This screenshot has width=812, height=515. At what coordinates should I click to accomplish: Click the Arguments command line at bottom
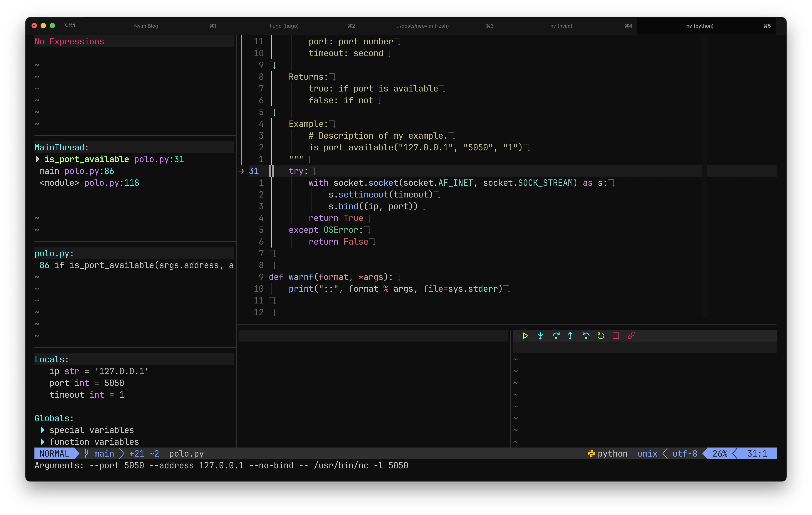[x=221, y=465]
